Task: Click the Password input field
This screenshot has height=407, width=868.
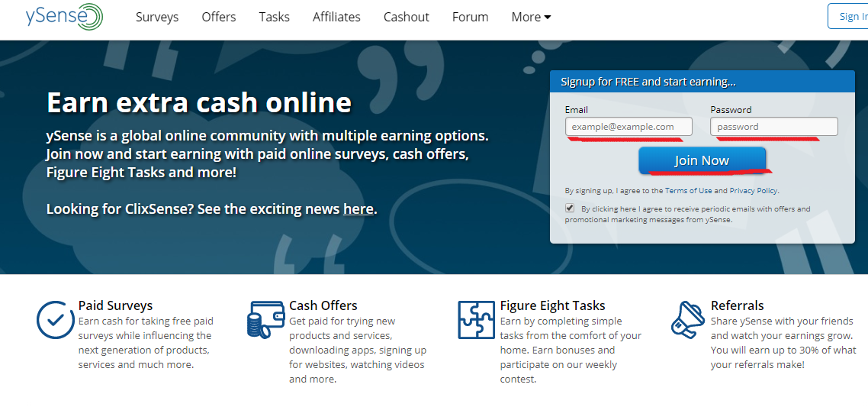Action: click(x=774, y=127)
